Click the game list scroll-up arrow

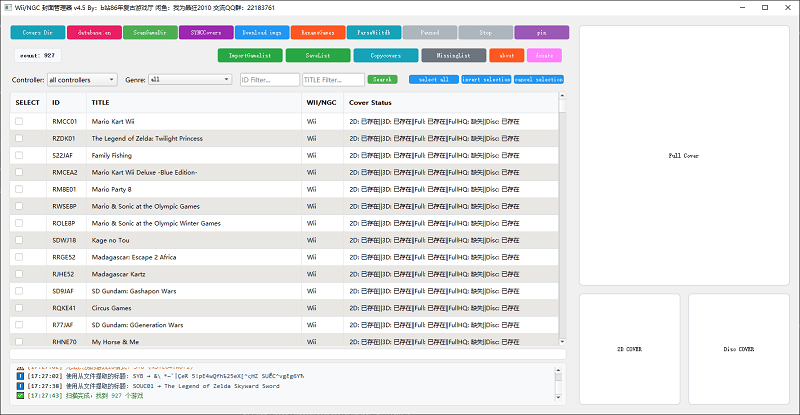[562, 95]
